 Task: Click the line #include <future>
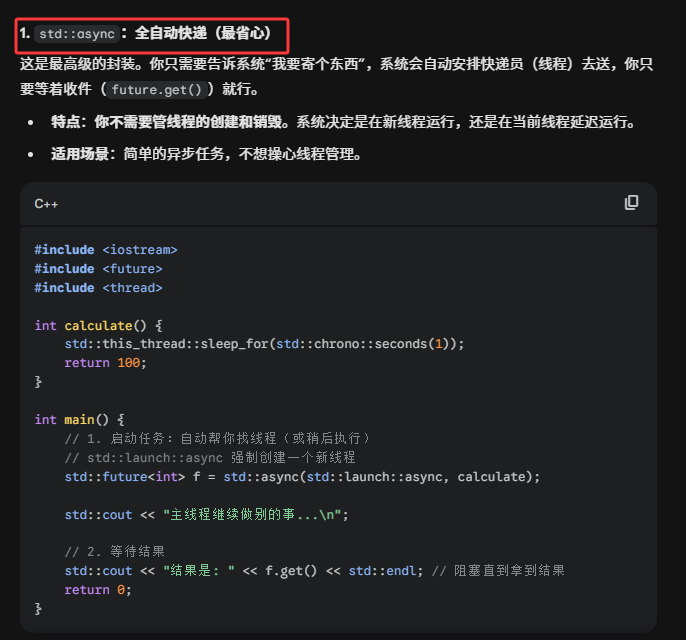tap(98, 269)
